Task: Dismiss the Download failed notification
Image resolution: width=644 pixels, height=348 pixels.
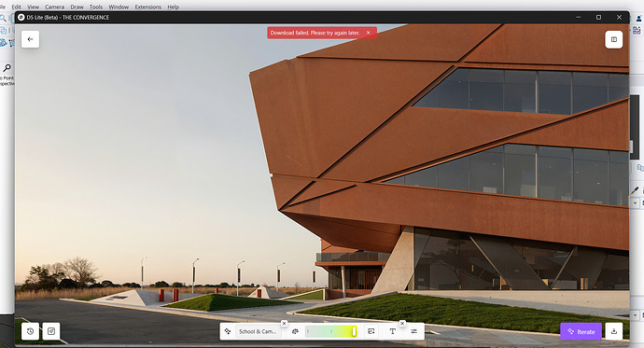Action: [x=369, y=33]
